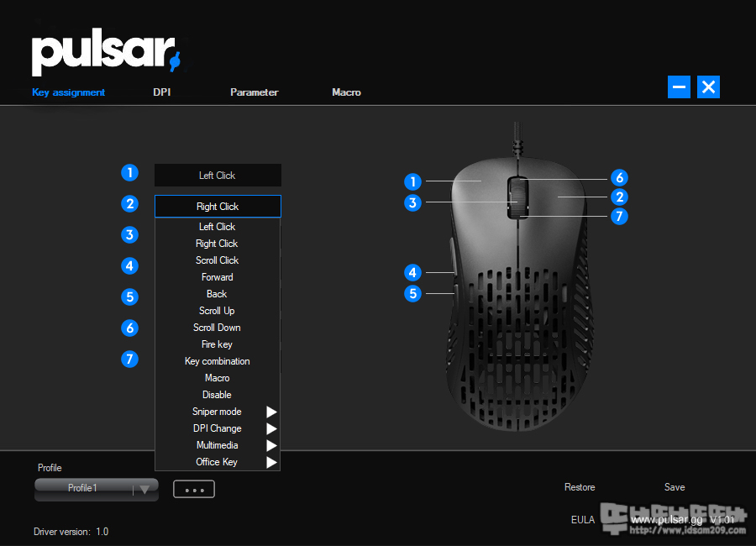
Task: Switch to the DPI tab
Action: pos(162,92)
